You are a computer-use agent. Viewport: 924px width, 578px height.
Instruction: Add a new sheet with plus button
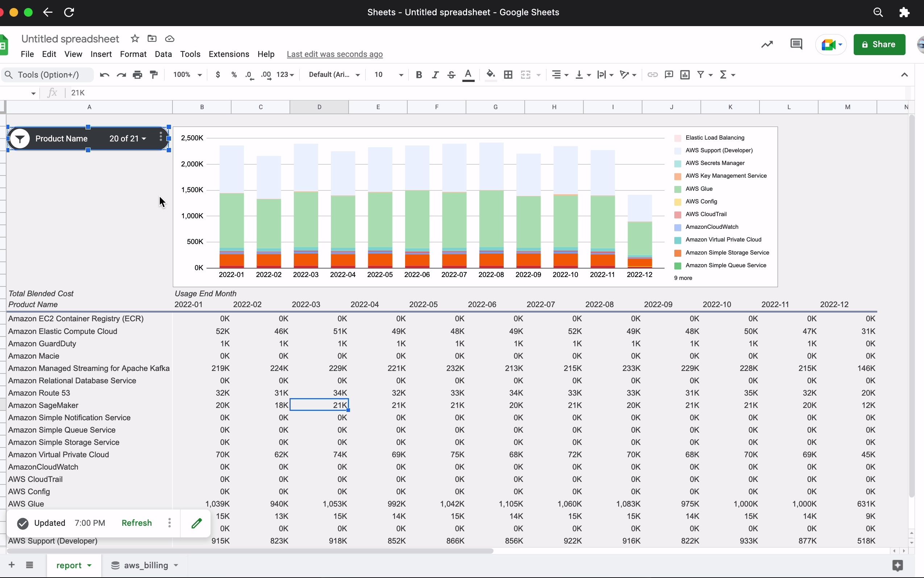point(12,565)
